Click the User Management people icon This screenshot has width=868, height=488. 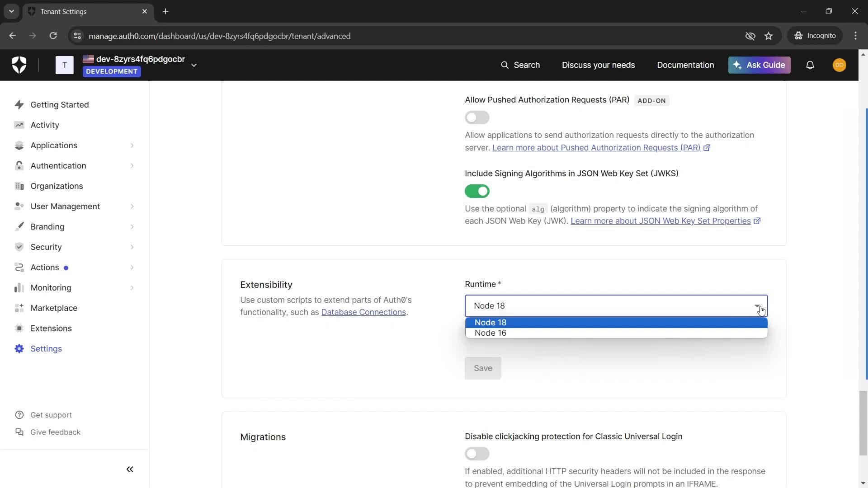point(19,206)
